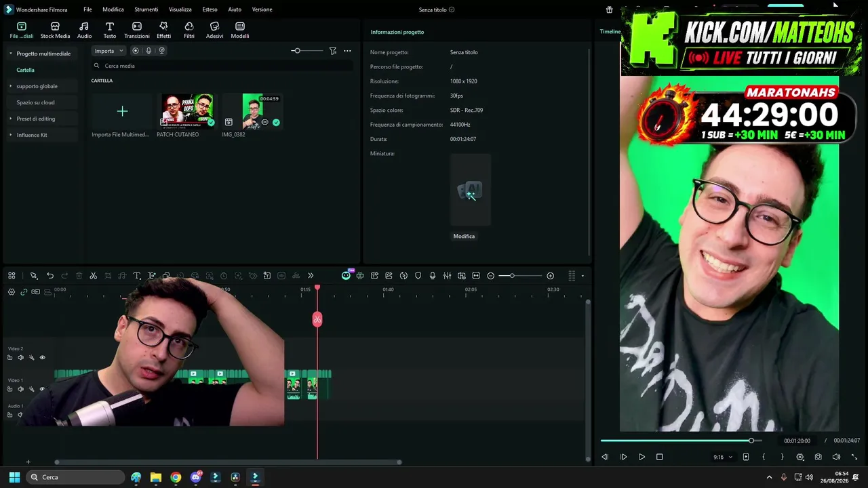Viewport: 868px width, 488px height.
Task: Take a snapshot with camera icon
Action: (x=818, y=457)
